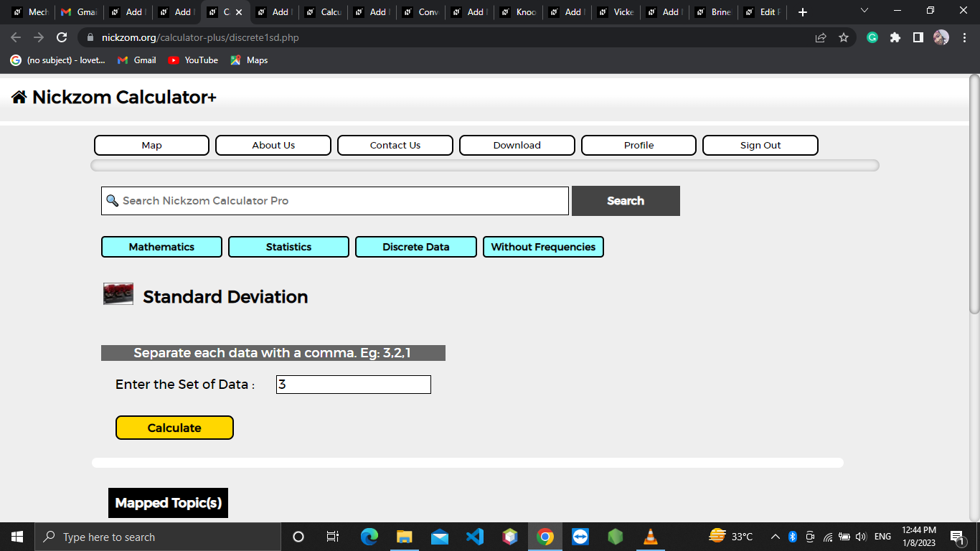The height and width of the screenshot is (551, 980).
Task: Switch to the Vicke browser tab
Action: (616, 12)
